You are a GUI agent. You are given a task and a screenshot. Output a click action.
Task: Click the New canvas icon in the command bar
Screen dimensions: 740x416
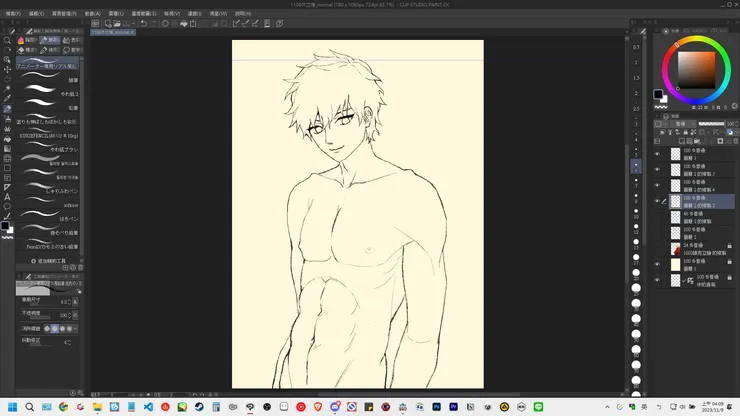click(108, 23)
